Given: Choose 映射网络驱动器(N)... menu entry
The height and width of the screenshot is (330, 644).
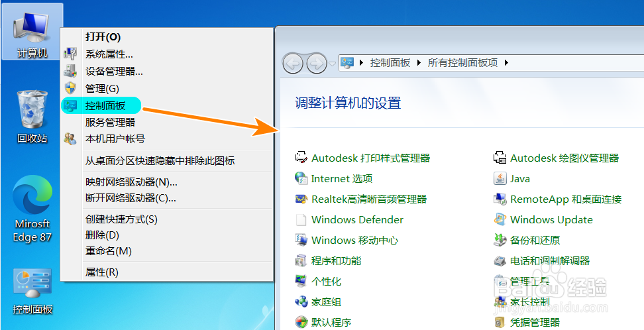Looking at the screenshot, I should coord(131,182).
